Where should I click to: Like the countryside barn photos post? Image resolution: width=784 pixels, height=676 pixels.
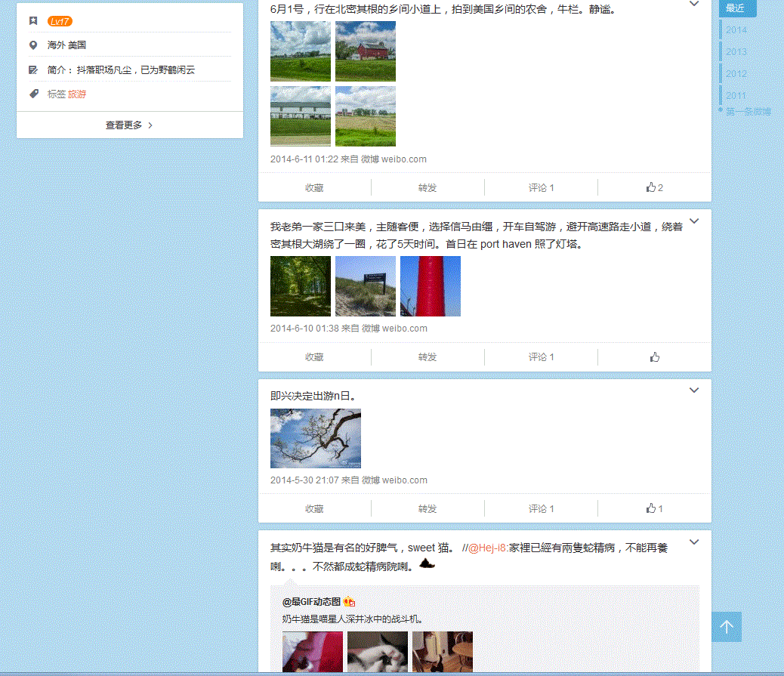click(654, 187)
